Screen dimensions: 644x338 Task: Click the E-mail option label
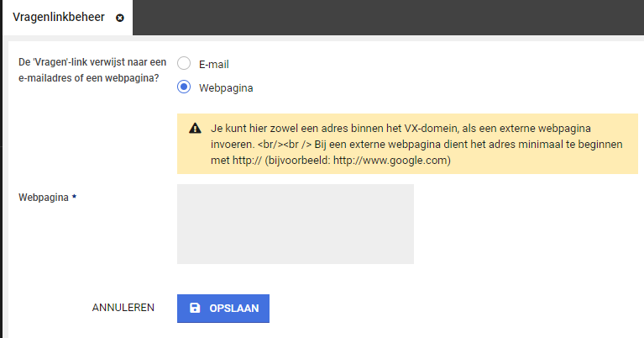pos(214,64)
